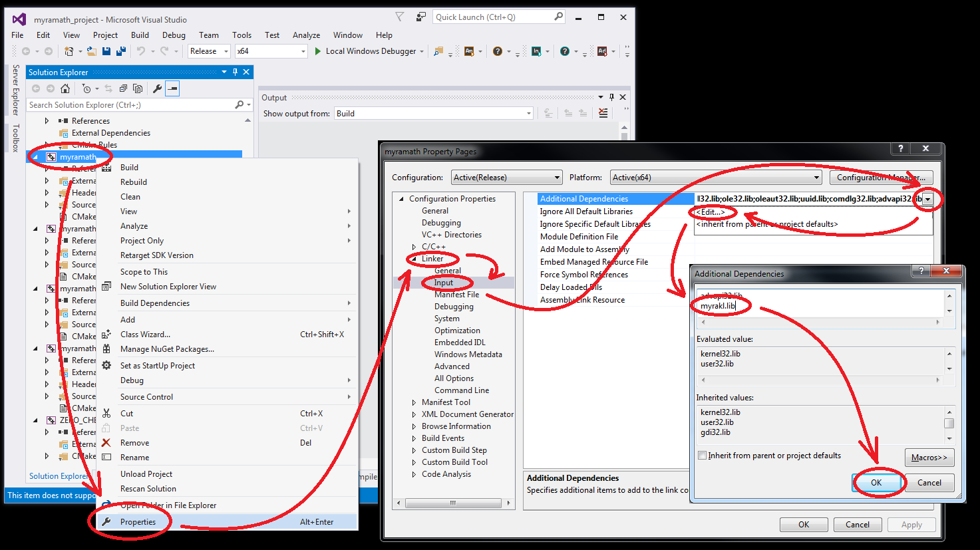980x550 pixels.
Task: Pin the Output window
Action: point(611,97)
